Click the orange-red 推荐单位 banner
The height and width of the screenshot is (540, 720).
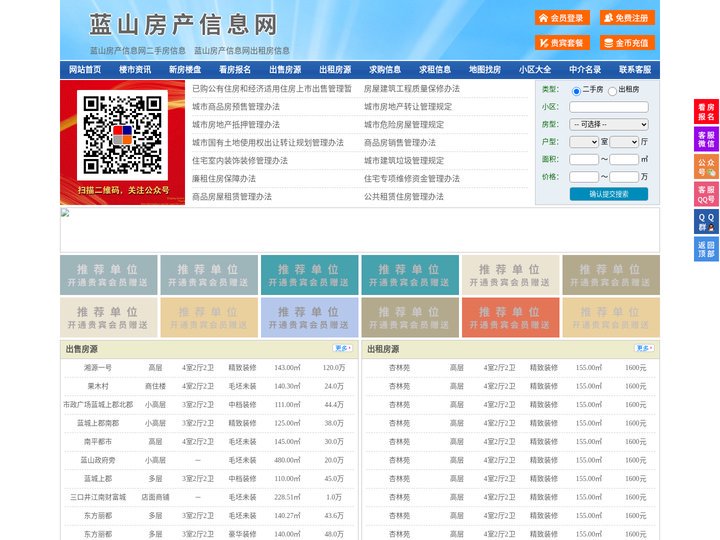click(x=511, y=318)
